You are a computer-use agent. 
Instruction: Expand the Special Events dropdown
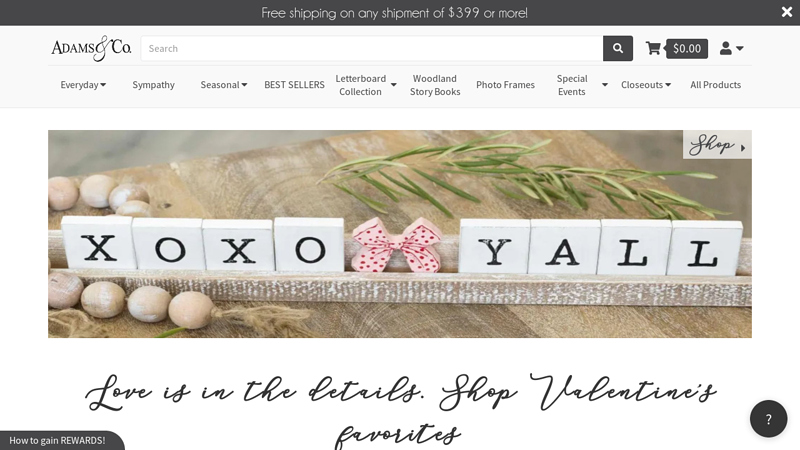pos(582,85)
